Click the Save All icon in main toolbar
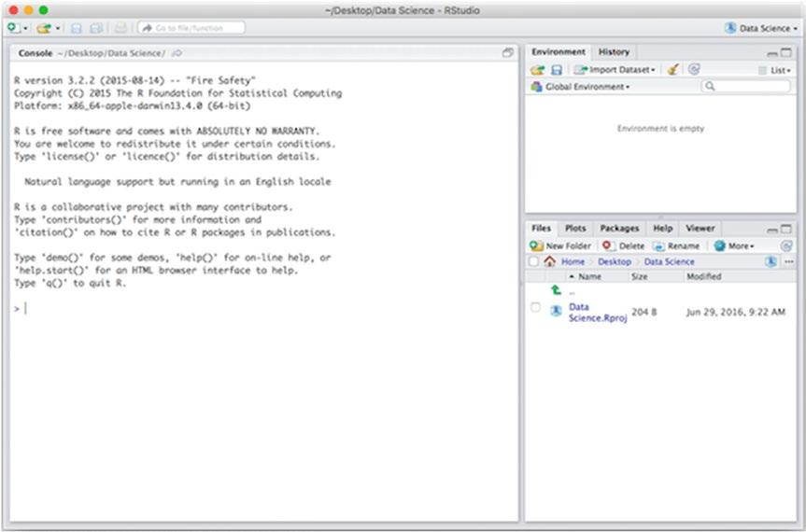 tap(96, 28)
